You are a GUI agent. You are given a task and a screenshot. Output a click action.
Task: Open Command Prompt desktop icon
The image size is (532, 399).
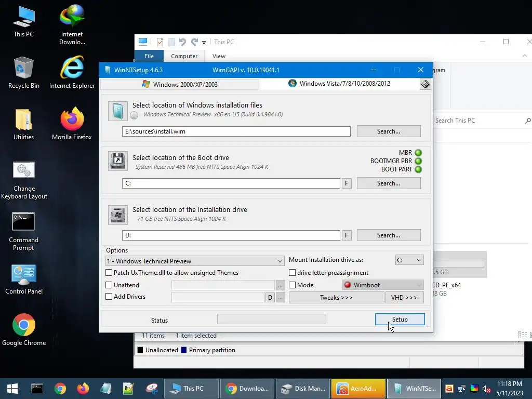pos(23,231)
